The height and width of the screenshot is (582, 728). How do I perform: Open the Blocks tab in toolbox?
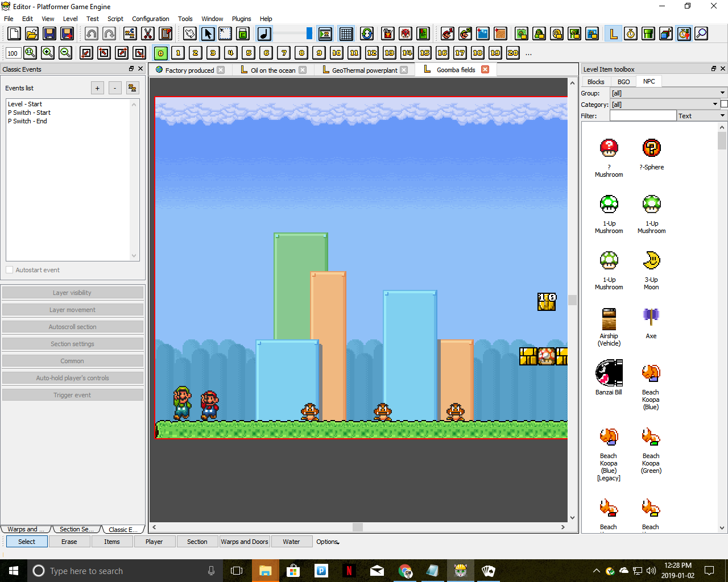click(595, 82)
